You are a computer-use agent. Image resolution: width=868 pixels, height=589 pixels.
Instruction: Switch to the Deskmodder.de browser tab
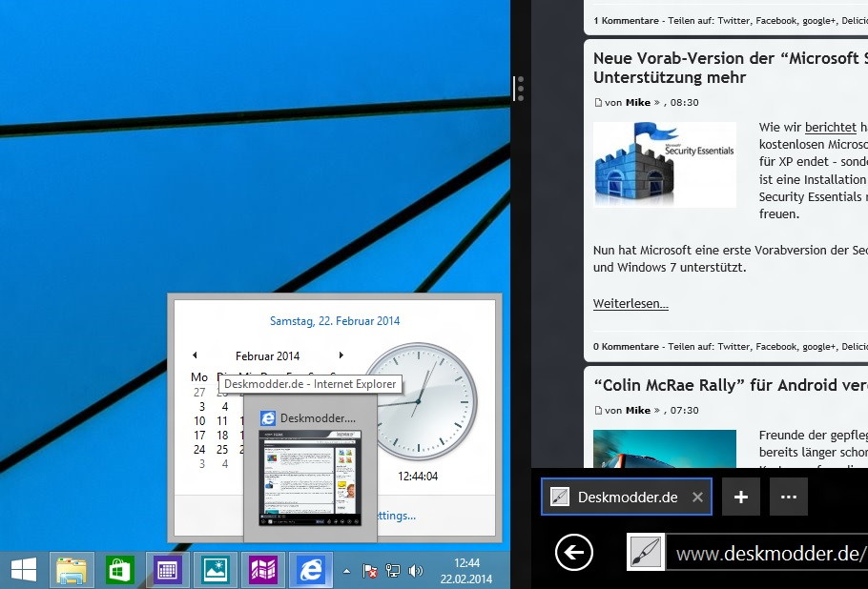pos(627,498)
